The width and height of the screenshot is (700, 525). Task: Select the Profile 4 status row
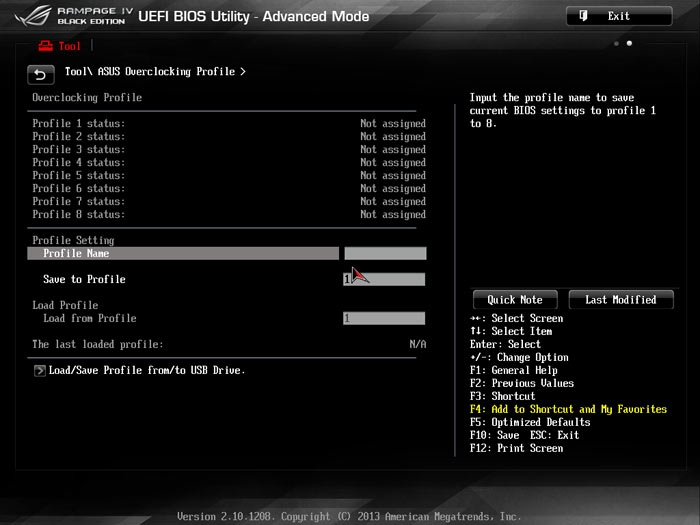[228, 163]
